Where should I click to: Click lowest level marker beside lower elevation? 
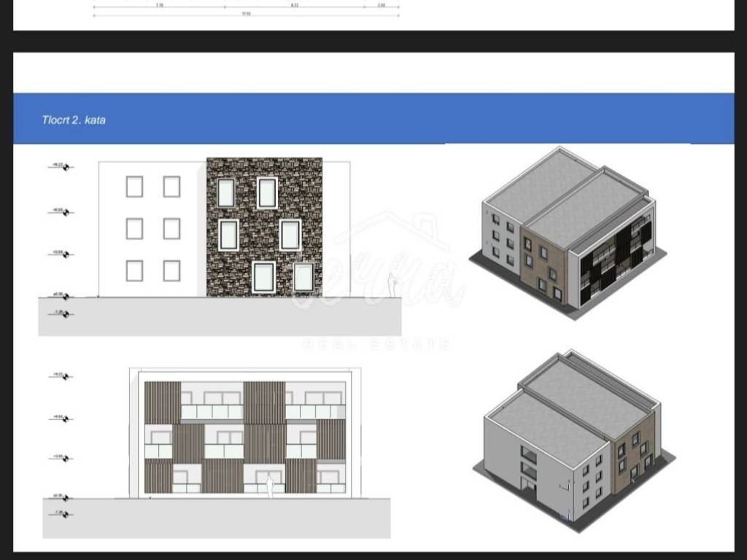click(x=61, y=515)
